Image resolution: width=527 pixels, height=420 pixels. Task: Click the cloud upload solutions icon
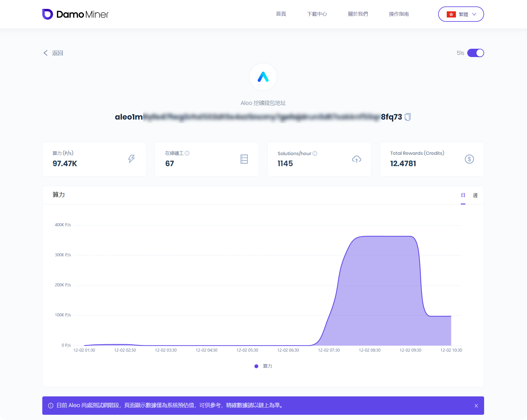(356, 159)
